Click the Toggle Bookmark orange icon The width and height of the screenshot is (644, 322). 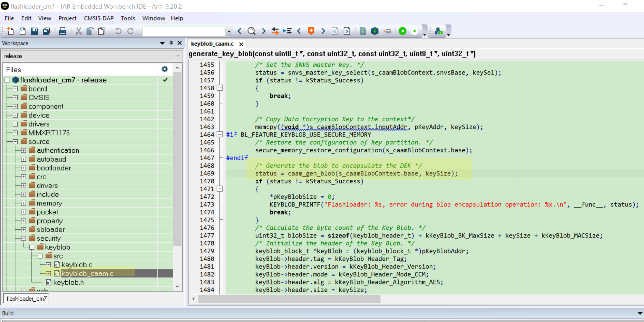(311, 31)
